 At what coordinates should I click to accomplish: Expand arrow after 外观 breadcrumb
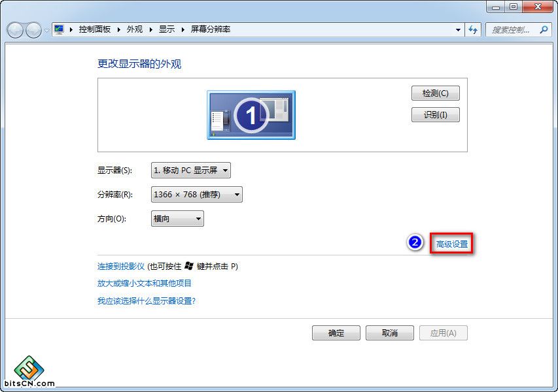click(151, 29)
